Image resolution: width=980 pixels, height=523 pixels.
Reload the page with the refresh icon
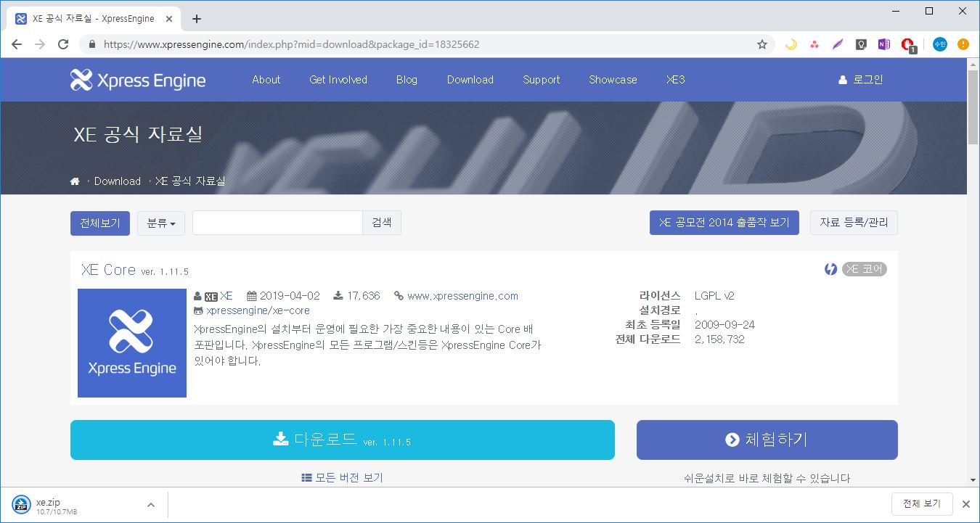(x=63, y=44)
